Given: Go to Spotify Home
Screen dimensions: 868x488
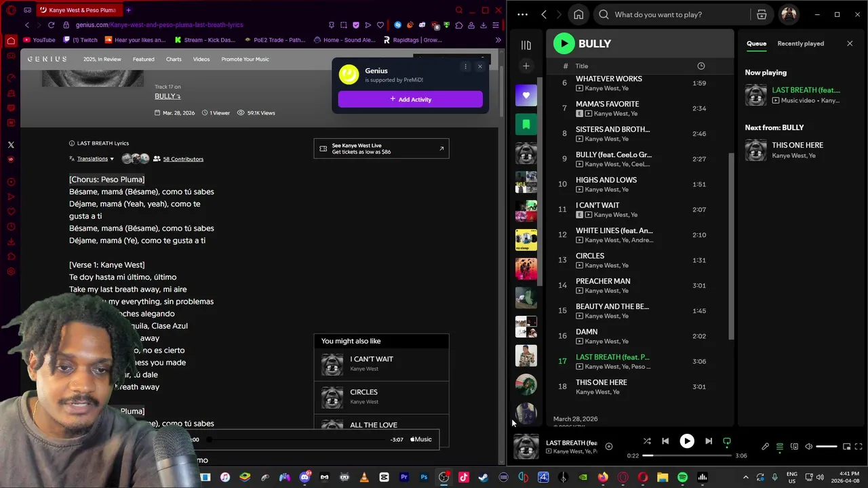Looking at the screenshot, I should pos(578,14).
